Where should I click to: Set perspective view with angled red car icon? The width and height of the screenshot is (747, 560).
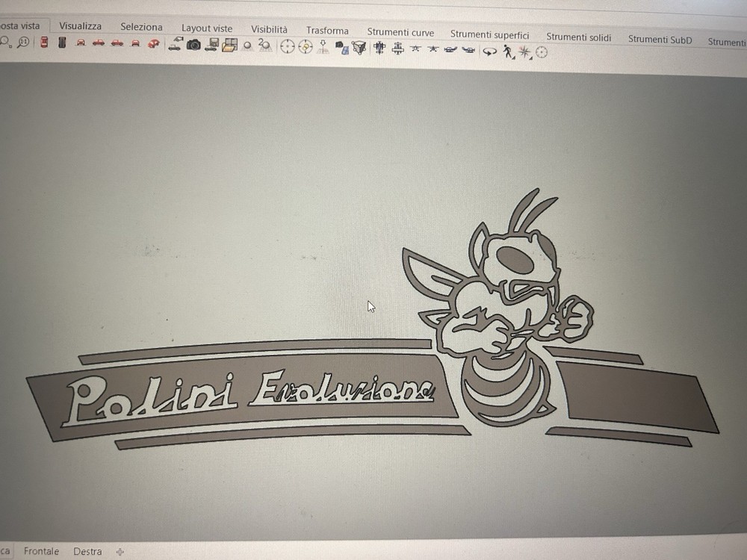click(x=153, y=43)
